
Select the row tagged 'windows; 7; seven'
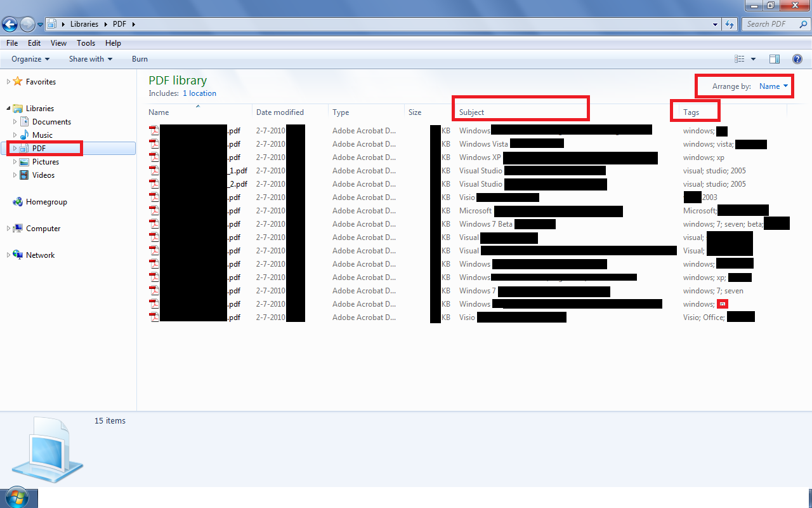pyautogui.click(x=469, y=291)
